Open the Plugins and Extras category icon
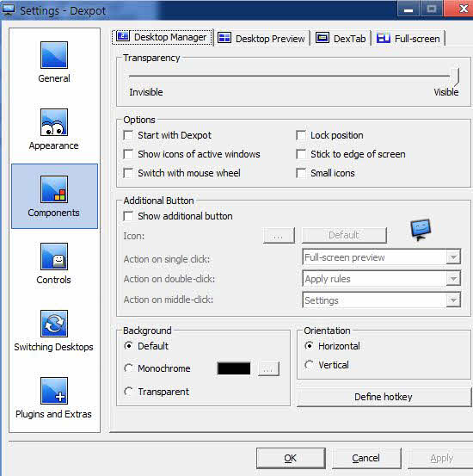This screenshot has width=473, height=476. click(54, 391)
